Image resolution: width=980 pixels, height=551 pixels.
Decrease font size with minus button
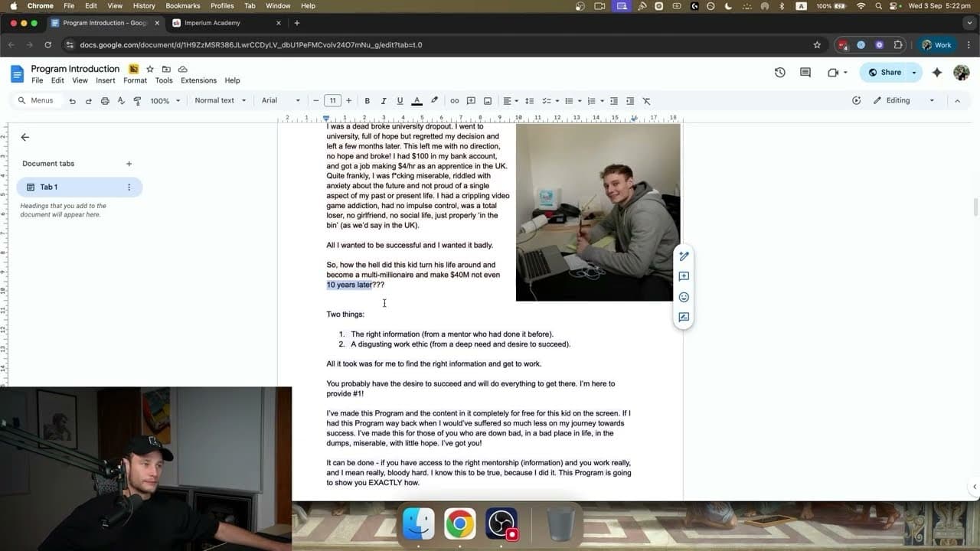[316, 101]
